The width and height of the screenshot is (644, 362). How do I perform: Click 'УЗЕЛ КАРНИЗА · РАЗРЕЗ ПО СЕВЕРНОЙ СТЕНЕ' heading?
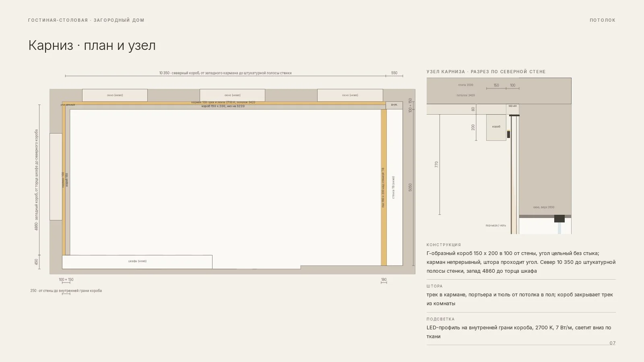pyautogui.click(x=486, y=72)
